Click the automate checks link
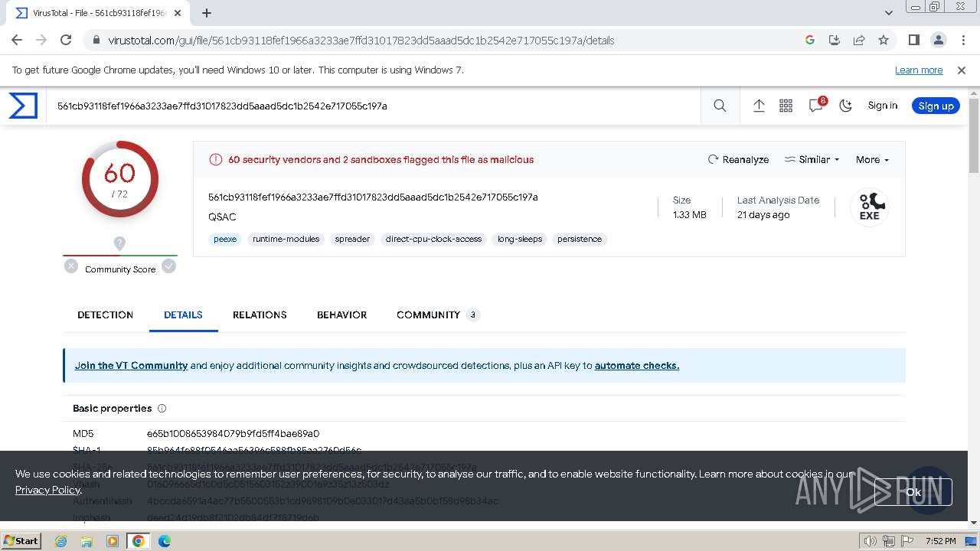This screenshot has width=980, height=551. [x=637, y=366]
